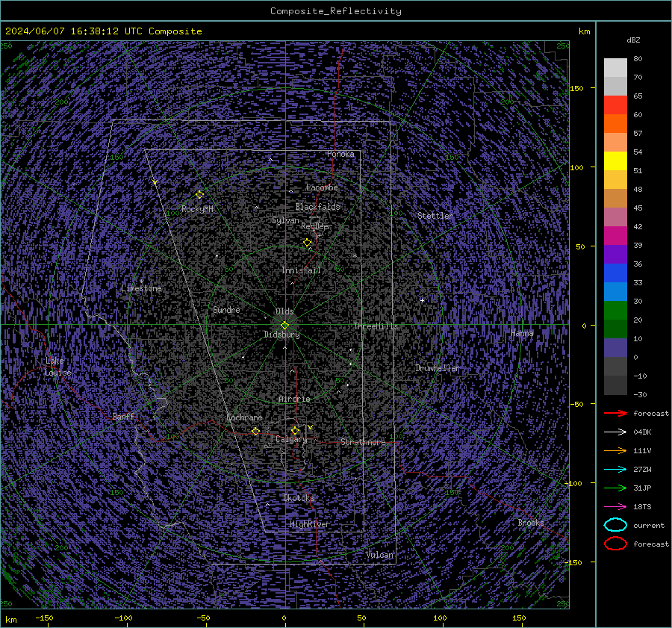
Task: Pick the light gray 70-80 dBZ swatch
Action: 615,68
